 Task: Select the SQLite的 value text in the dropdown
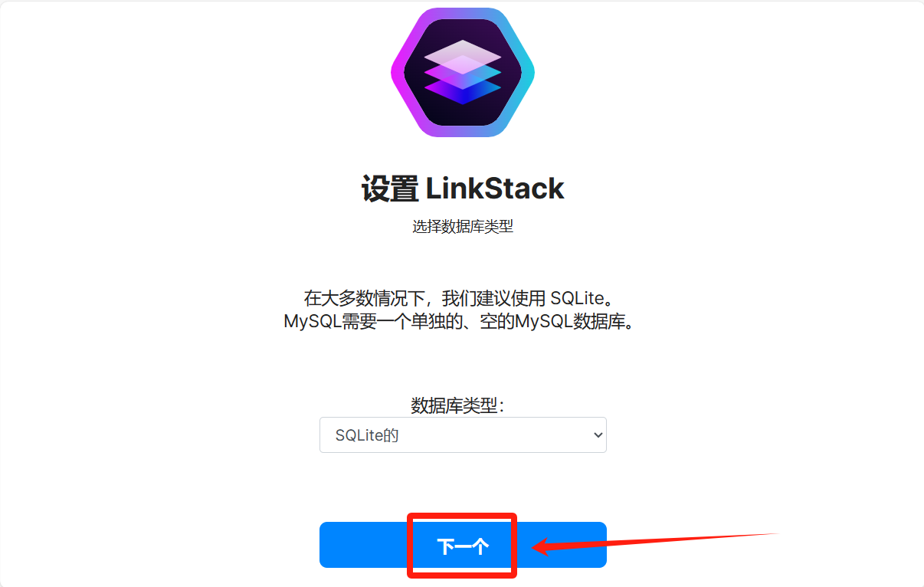pyautogui.click(x=367, y=435)
